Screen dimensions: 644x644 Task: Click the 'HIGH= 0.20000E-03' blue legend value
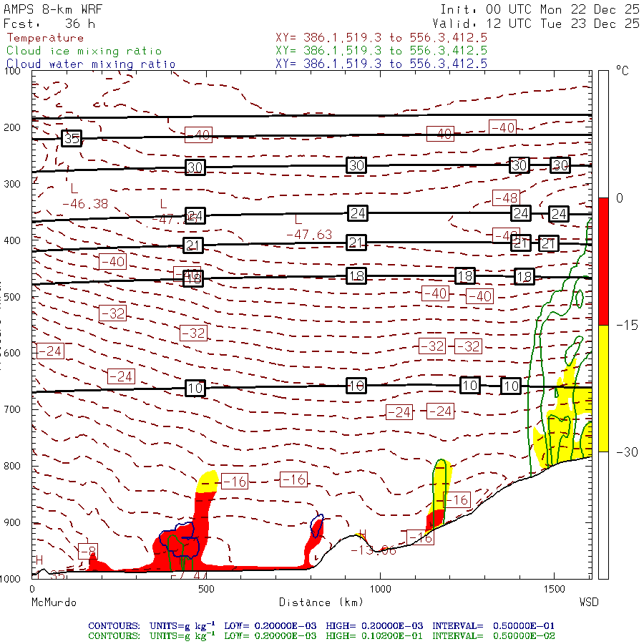click(x=374, y=626)
